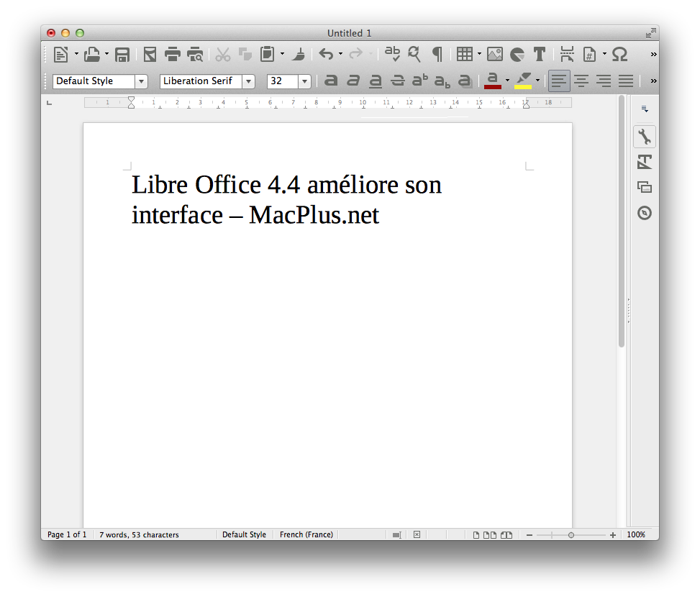Open Find & Replace icon
This screenshot has height=597, width=700.
click(x=414, y=54)
